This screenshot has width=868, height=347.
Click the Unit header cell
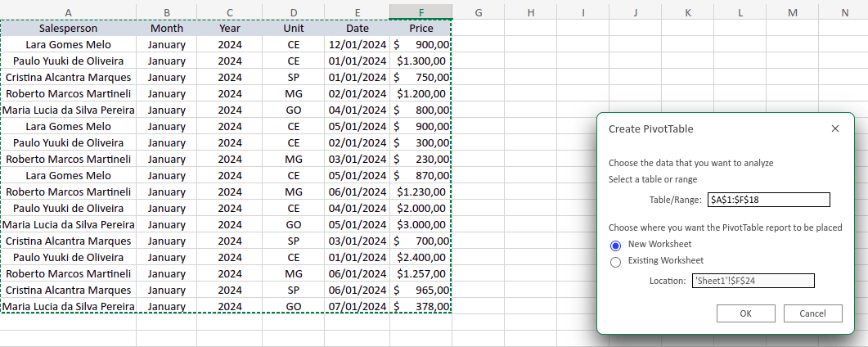[x=293, y=28]
